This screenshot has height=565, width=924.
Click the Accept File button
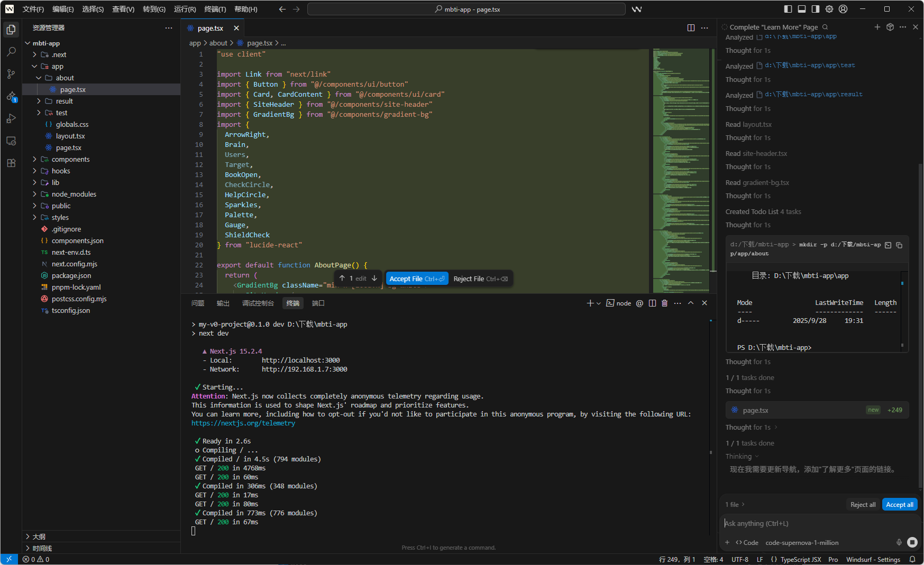(416, 279)
